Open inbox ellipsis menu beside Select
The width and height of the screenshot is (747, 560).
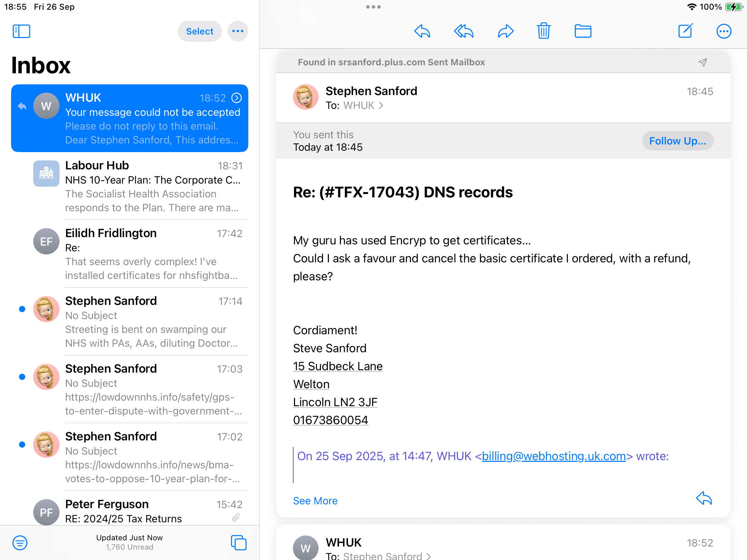[238, 31]
